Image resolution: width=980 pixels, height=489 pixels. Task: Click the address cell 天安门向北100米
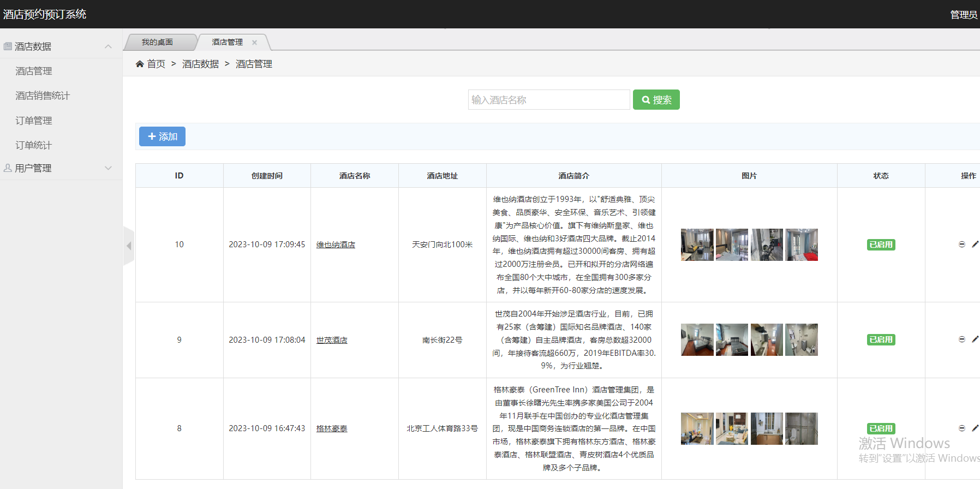point(443,244)
